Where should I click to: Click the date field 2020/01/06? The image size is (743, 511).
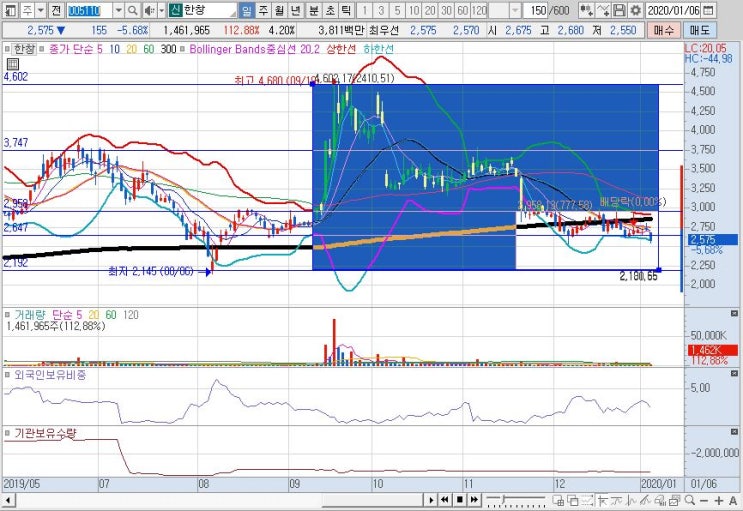tap(673, 10)
